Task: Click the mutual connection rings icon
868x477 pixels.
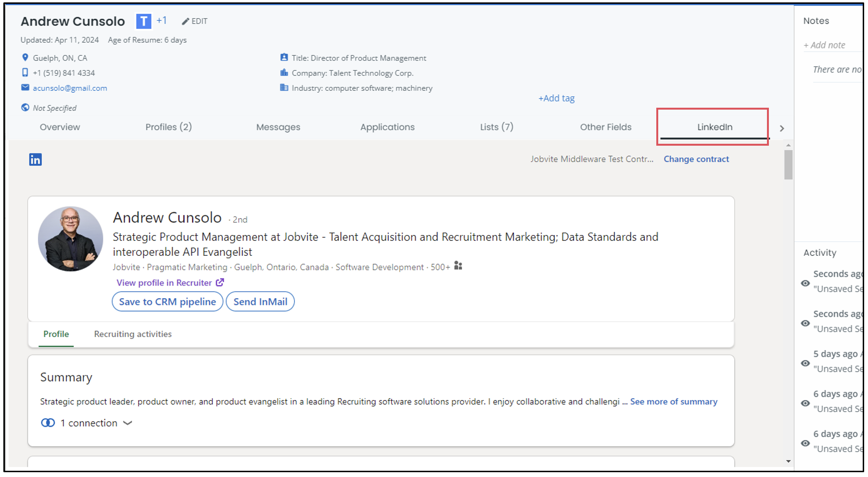Action: click(x=48, y=423)
